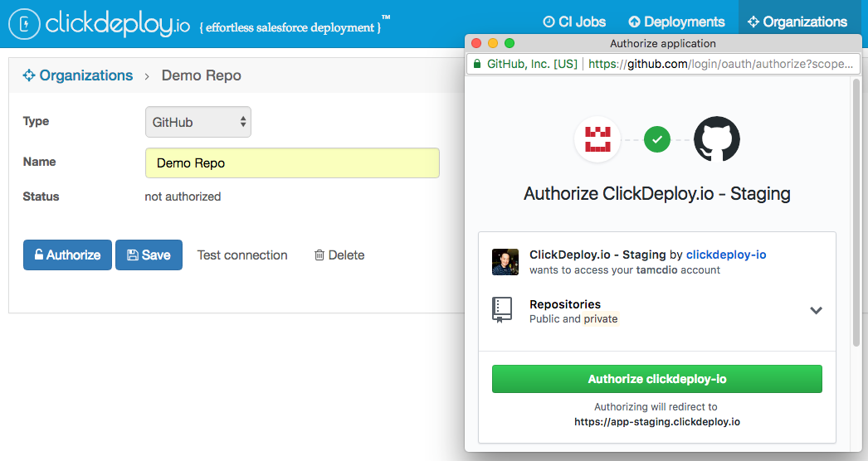Click Test connection
The image size is (868, 461).
tap(242, 255)
